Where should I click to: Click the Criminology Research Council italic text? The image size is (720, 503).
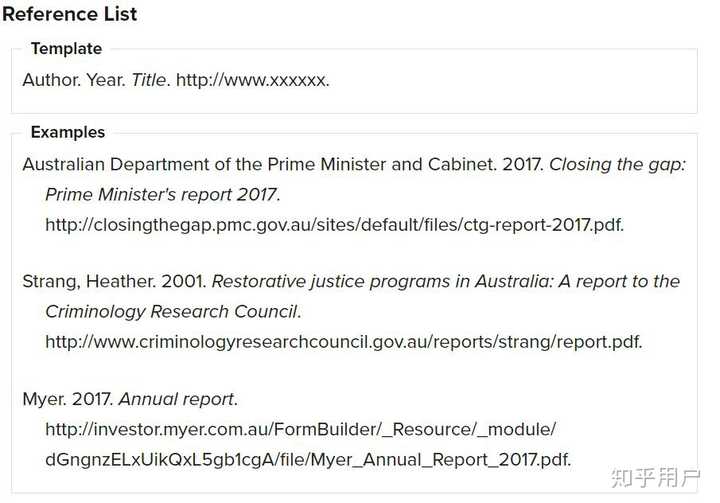[172, 311]
